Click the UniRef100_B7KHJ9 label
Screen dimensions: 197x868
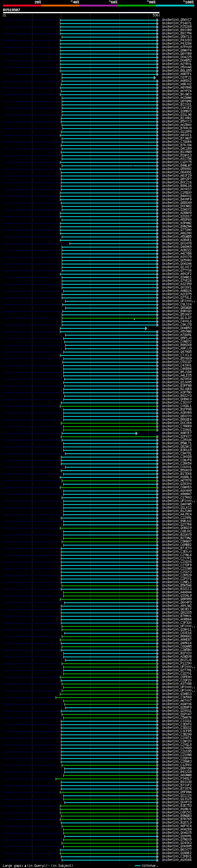point(177,128)
